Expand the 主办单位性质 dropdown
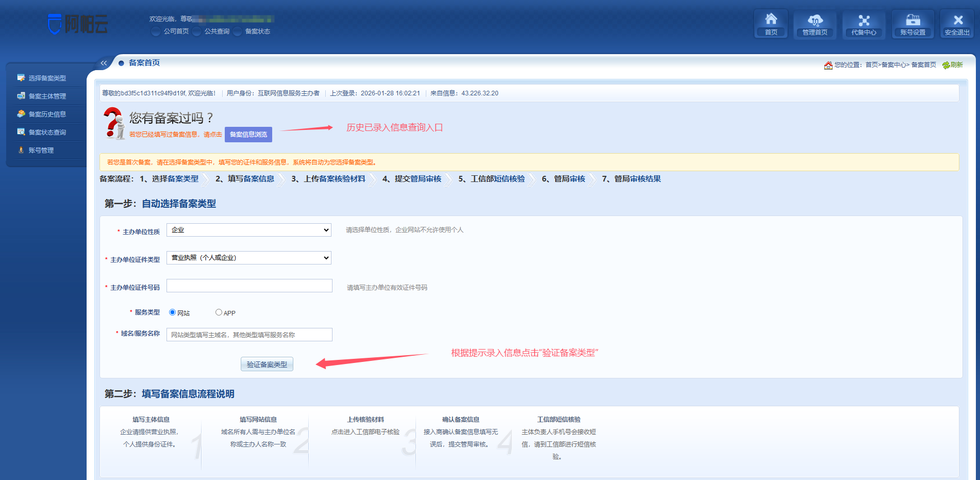Screen dimensions: 980x480 pyautogui.click(x=248, y=230)
